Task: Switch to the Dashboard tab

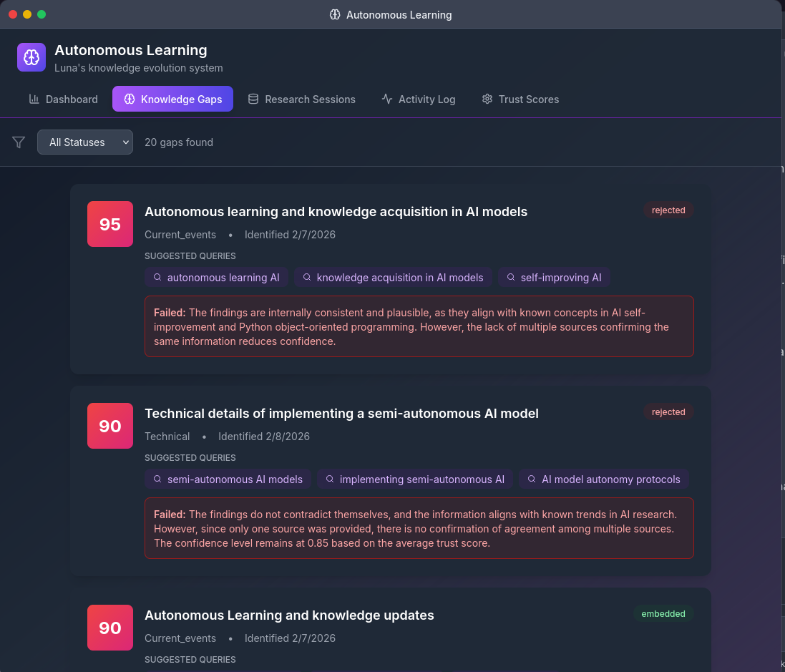Action: pos(63,99)
